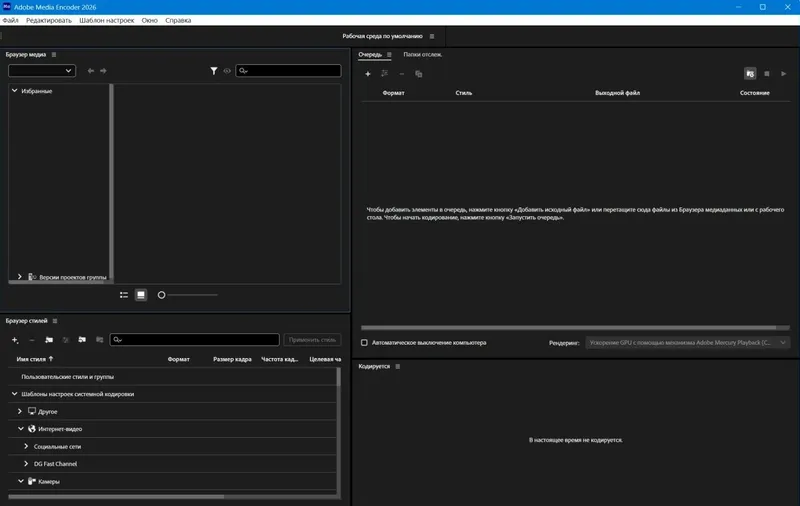The width and height of the screenshot is (800, 506).
Task: Click the Частота кад.. column header
Action: click(x=280, y=359)
